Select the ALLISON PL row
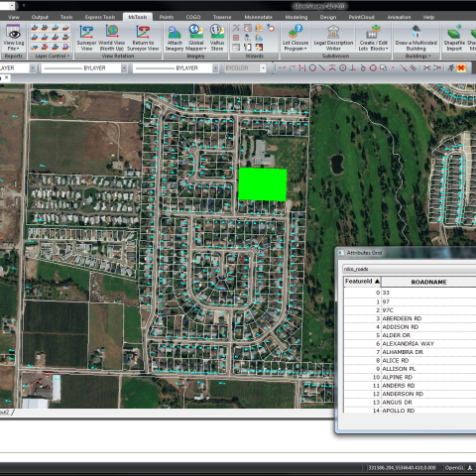Viewport: 476px width, 476px height. click(410, 369)
